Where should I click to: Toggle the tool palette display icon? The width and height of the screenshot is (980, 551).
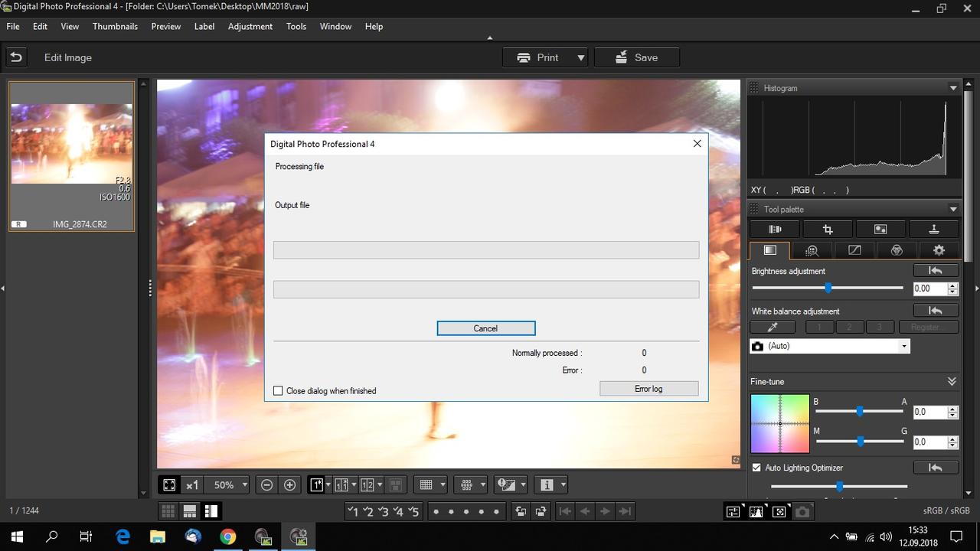[733, 511]
